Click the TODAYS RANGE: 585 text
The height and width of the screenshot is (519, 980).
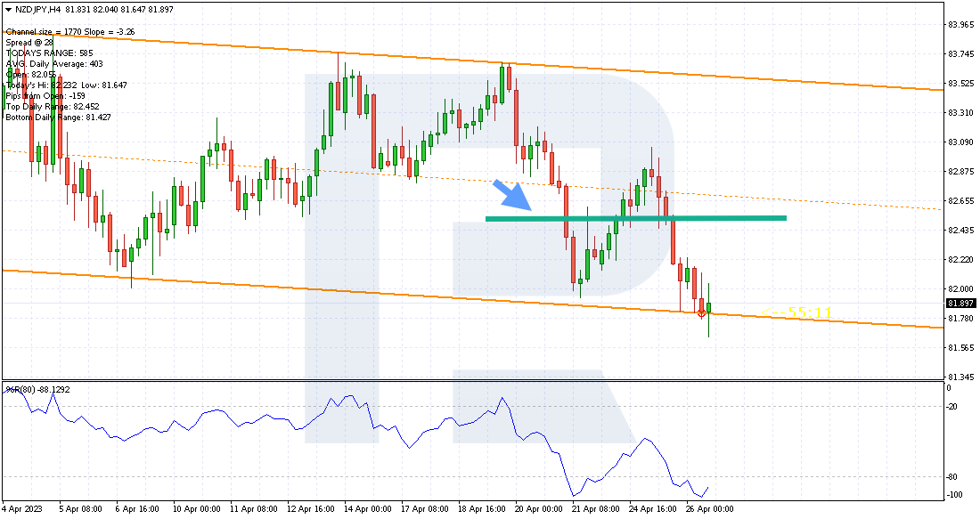click(x=49, y=53)
